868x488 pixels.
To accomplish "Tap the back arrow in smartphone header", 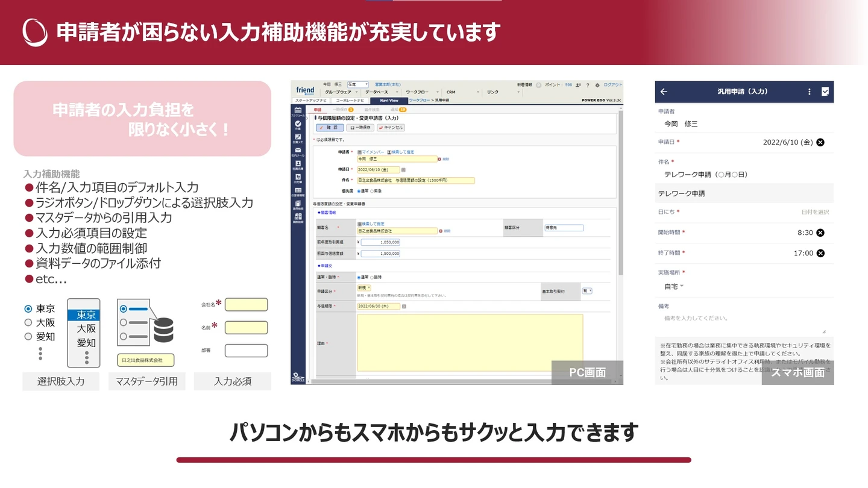I will point(664,92).
